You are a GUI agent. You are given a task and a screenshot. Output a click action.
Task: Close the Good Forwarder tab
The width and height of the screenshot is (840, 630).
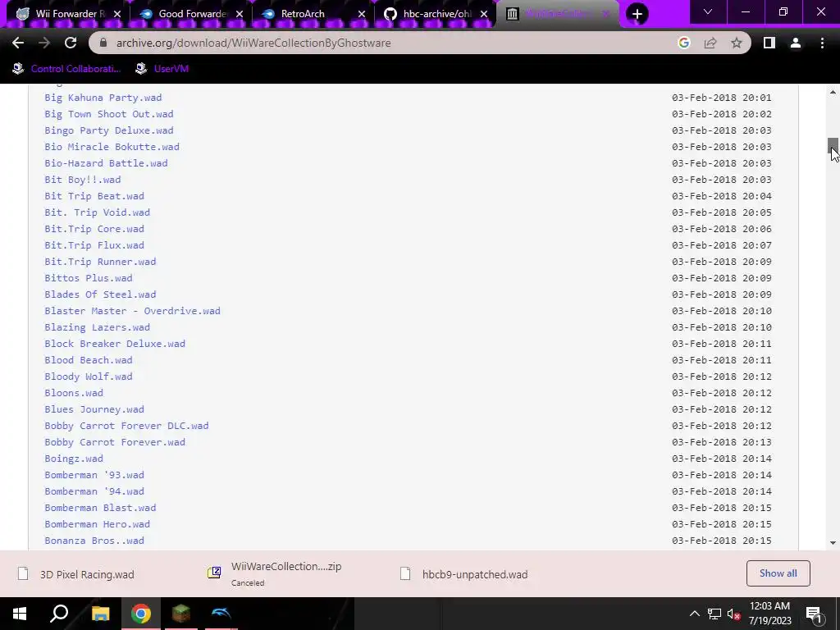240,14
